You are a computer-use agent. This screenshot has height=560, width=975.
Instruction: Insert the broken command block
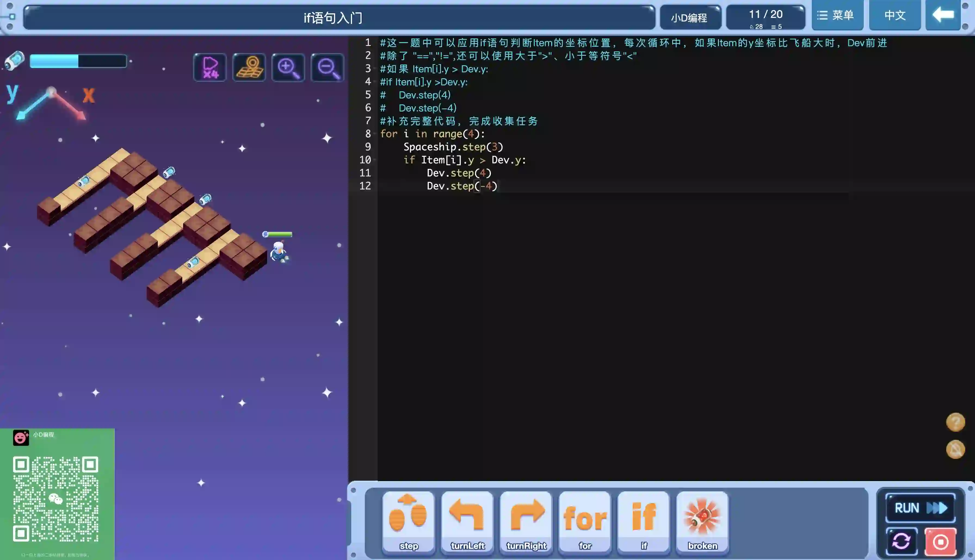click(x=702, y=522)
